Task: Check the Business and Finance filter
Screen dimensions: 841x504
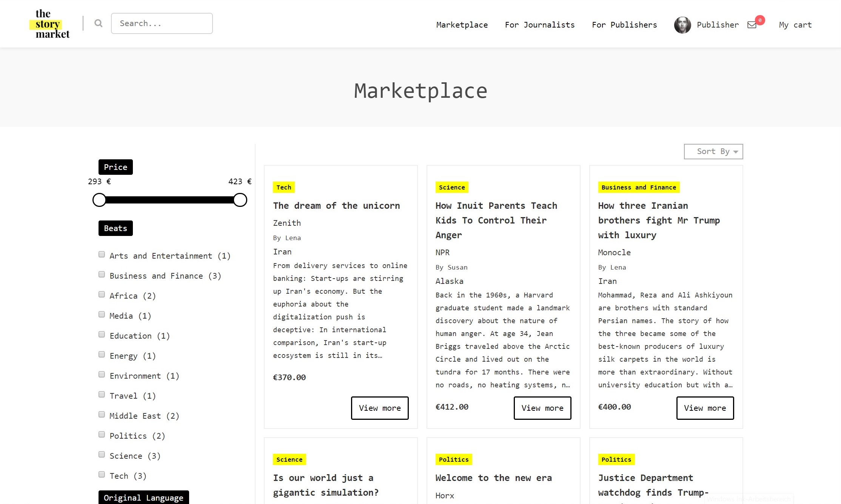Action: [x=102, y=274]
